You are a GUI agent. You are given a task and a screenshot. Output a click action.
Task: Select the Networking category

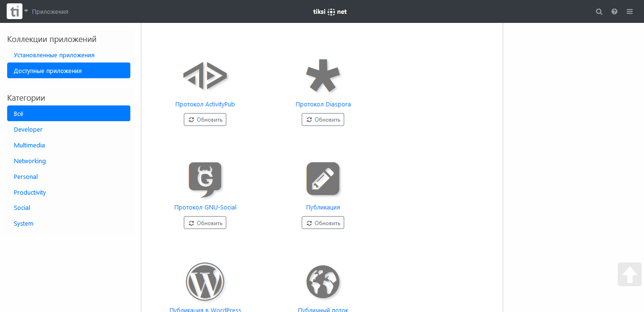click(69, 161)
